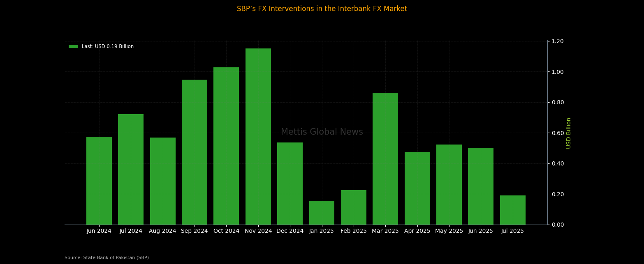Click the legend text 'Last: USD 0.19 Billion'

107,46
